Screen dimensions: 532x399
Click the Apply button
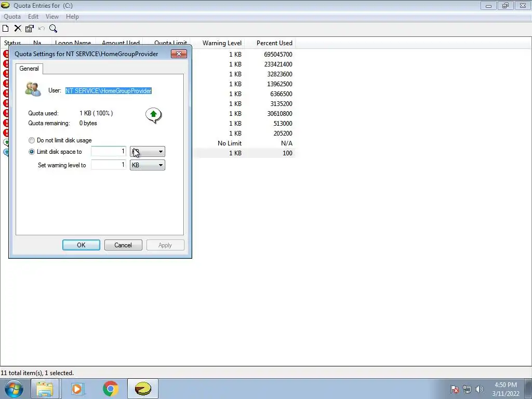point(165,245)
